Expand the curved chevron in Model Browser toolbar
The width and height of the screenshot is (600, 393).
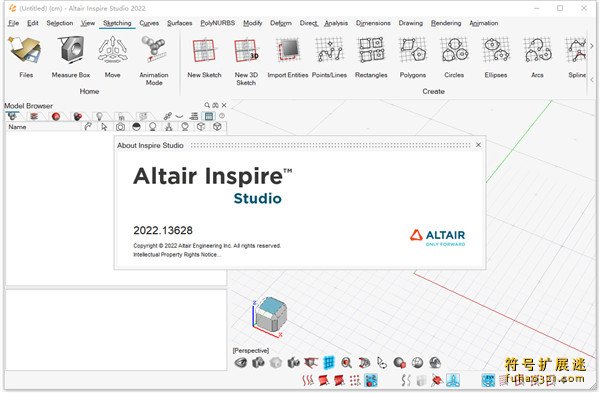tap(179, 116)
